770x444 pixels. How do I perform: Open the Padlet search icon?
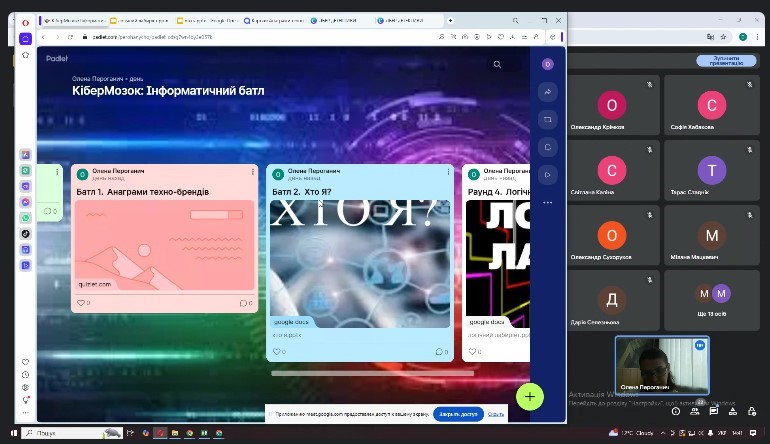[497, 65]
